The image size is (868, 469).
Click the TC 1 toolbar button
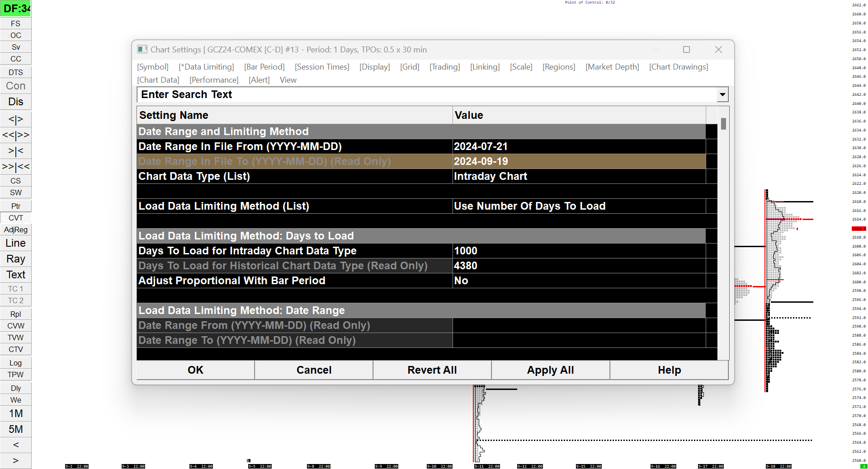pyautogui.click(x=15, y=289)
